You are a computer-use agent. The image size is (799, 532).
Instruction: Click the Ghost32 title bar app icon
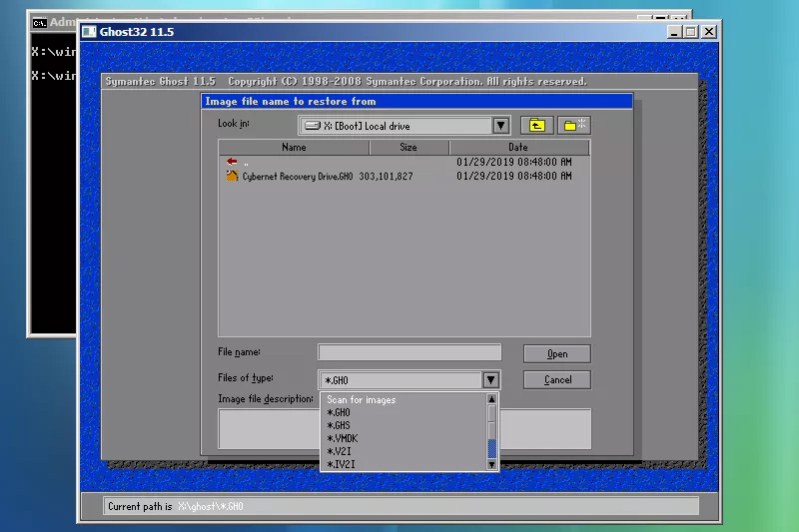point(89,32)
